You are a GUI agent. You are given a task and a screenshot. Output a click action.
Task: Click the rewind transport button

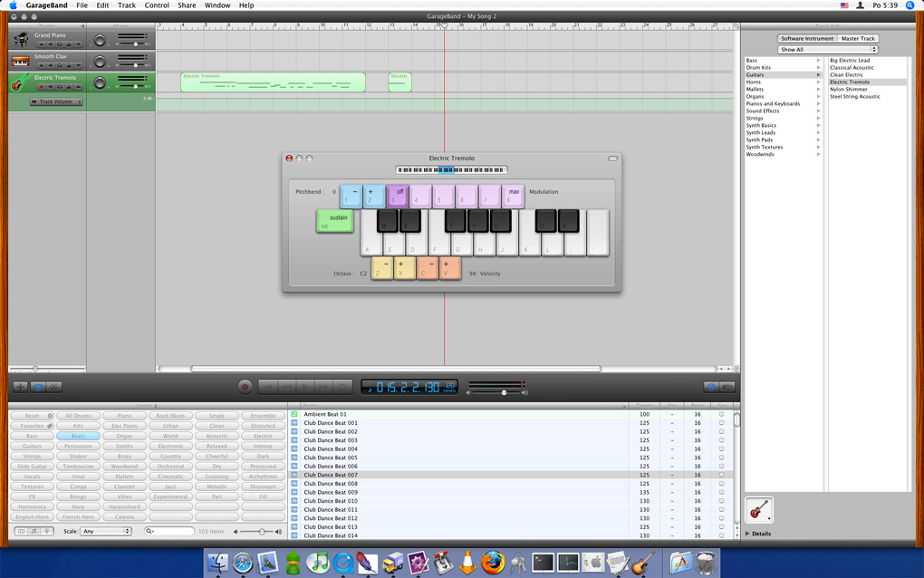click(x=287, y=387)
